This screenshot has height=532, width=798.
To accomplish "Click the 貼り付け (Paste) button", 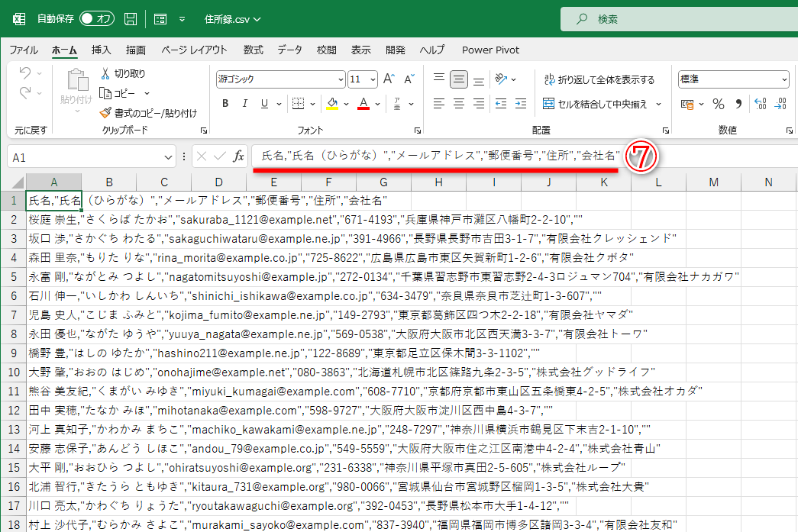I will pos(76,82).
